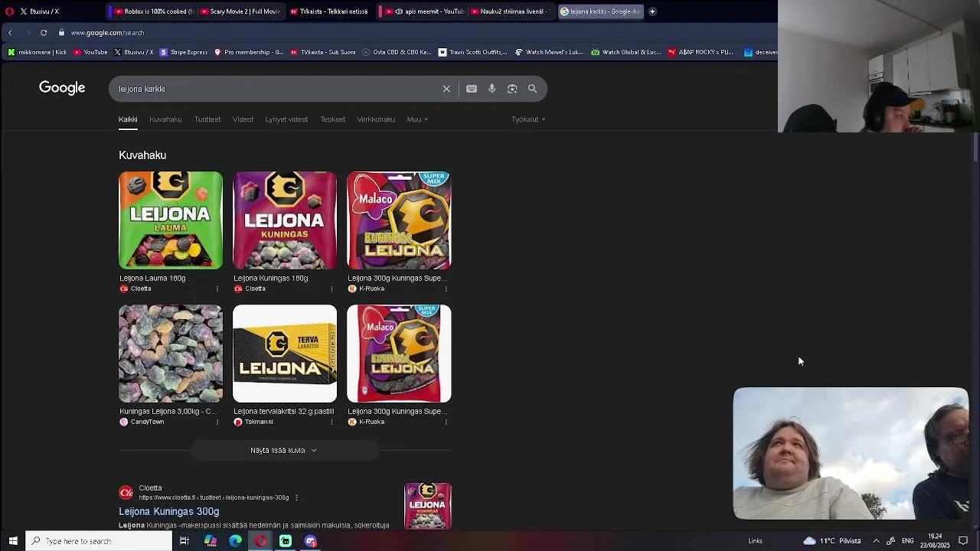Open the Opera menu icon
This screenshot has width=980, height=551.
[9, 11]
